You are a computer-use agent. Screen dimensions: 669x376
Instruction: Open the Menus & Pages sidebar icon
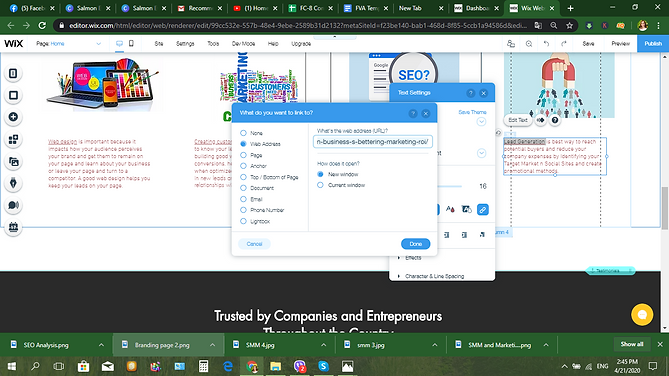click(x=13, y=73)
